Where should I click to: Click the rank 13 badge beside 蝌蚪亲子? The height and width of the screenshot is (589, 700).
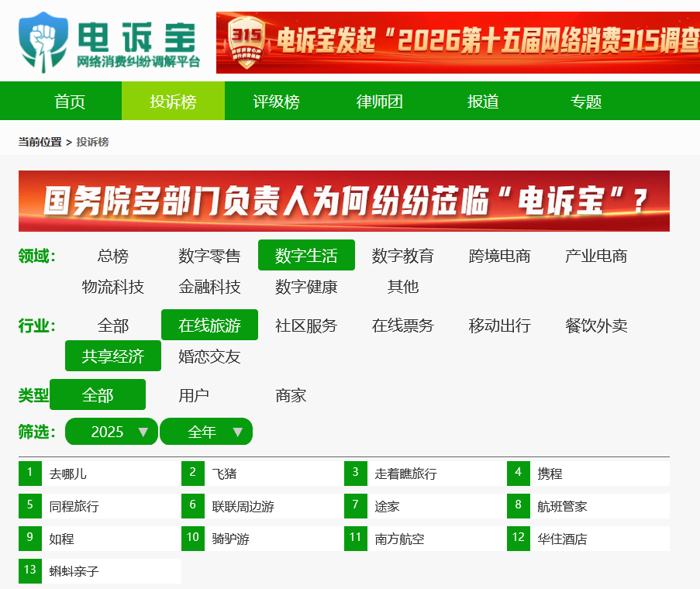(x=30, y=571)
